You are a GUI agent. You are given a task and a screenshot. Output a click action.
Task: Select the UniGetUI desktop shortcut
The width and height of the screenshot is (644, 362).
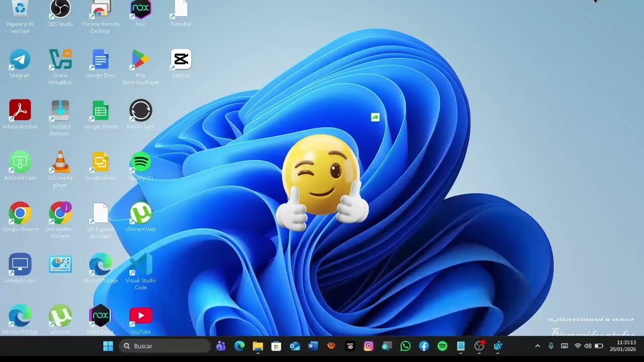tap(60, 111)
